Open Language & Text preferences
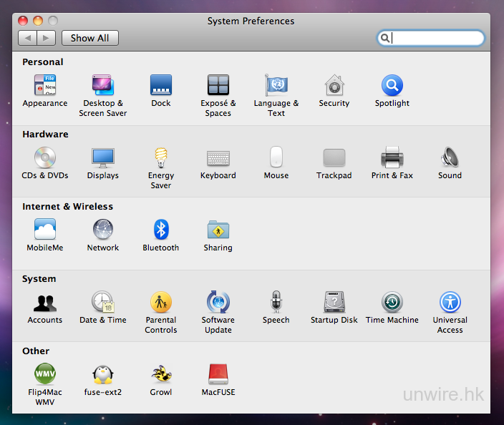 pos(276,86)
